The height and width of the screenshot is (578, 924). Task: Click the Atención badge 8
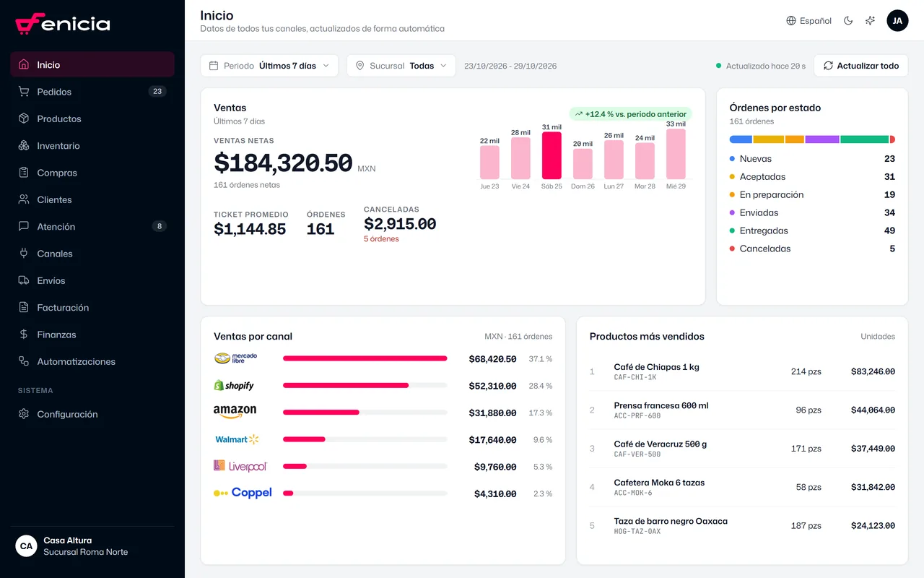tap(159, 226)
